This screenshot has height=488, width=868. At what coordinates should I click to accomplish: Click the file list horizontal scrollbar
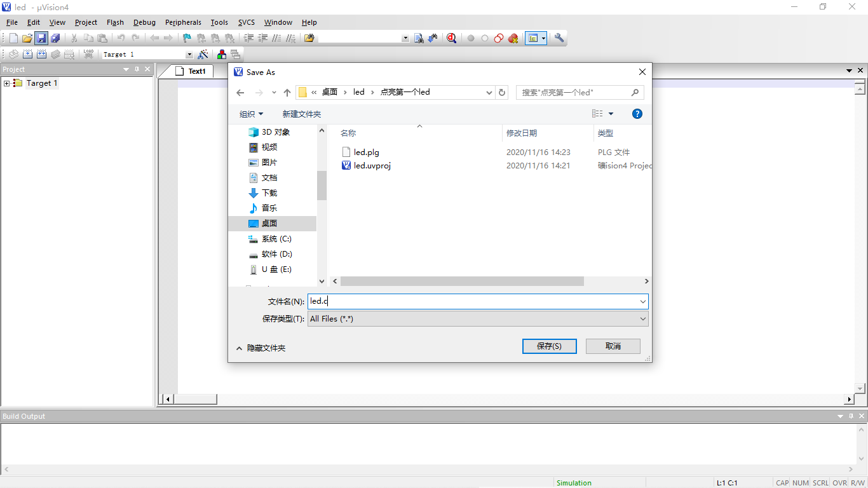(462, 281)
